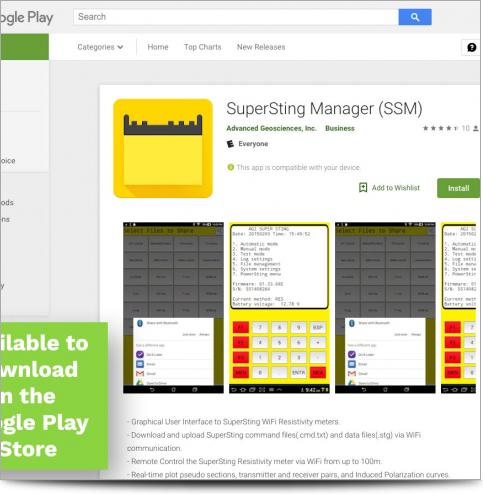Click the device compatibility info icon

(230, 167)
